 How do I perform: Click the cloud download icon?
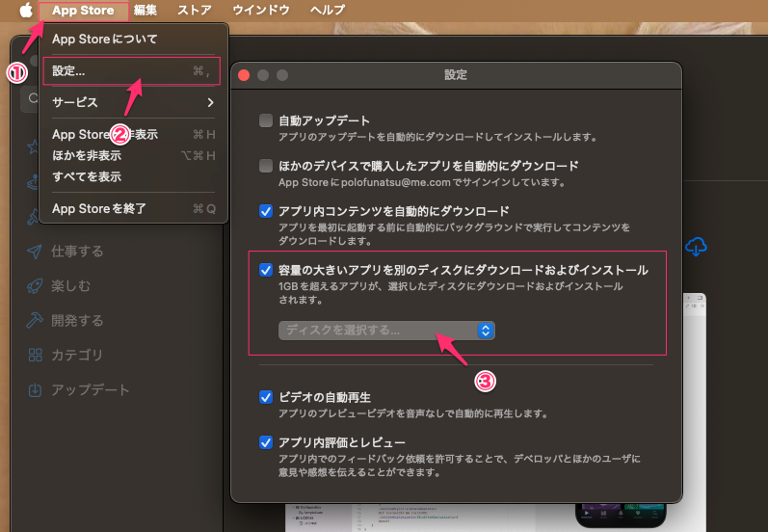(695, 248)
